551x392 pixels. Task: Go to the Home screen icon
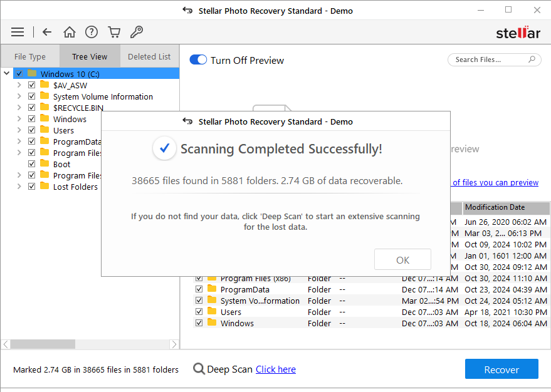(70, 32)
